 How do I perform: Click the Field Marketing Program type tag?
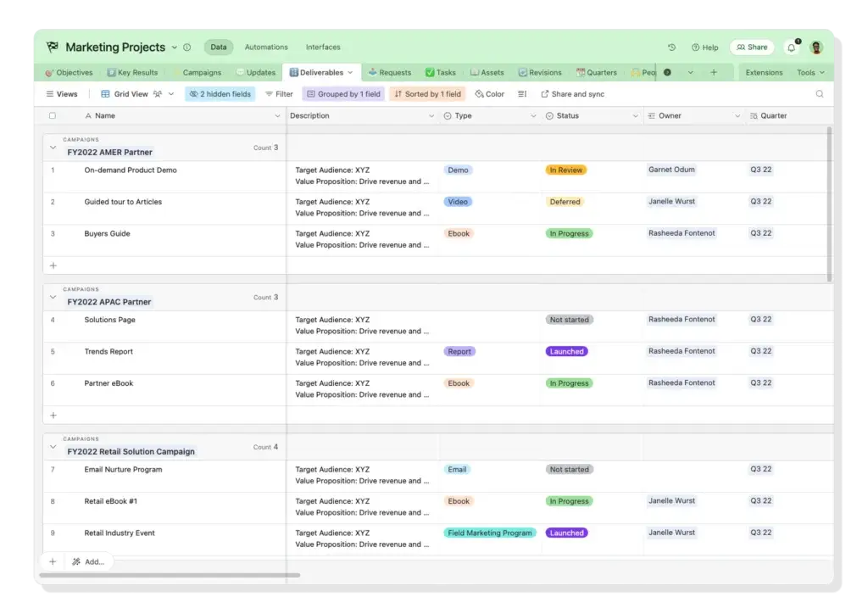489,533
